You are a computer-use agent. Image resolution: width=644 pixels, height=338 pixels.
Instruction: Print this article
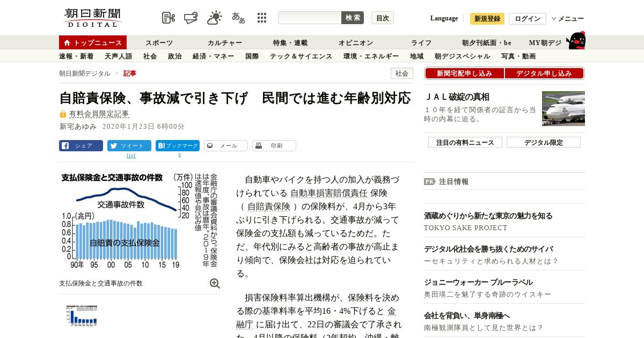[x=274, y=145]
